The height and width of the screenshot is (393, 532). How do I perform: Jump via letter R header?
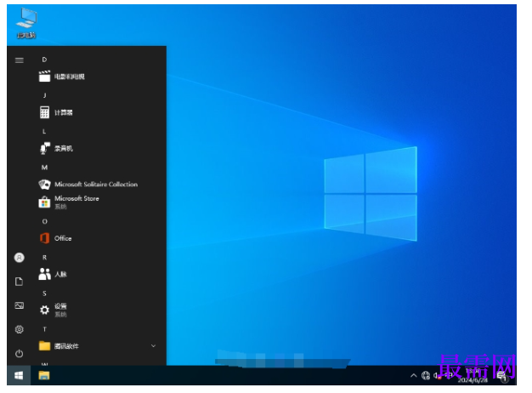(44, 258)
